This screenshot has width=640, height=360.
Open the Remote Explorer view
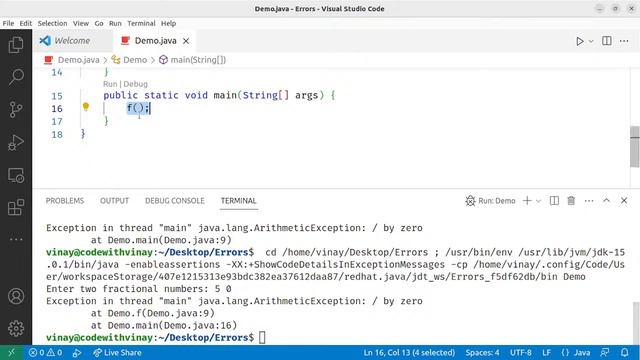[16, 175]
